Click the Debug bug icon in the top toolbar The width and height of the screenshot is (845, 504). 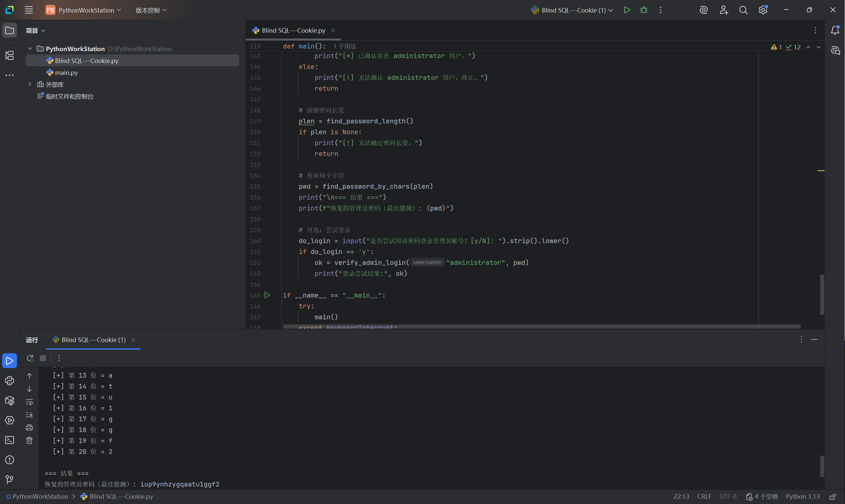(644, 10)
